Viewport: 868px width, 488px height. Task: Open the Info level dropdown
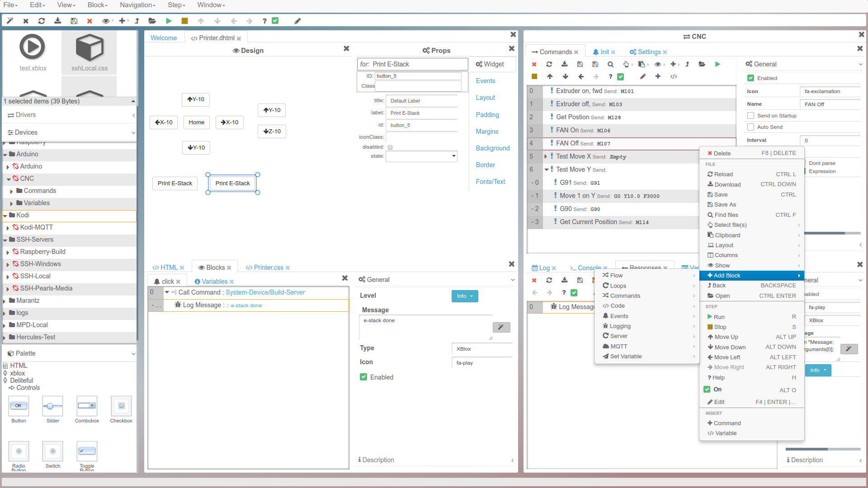[464, 296]
